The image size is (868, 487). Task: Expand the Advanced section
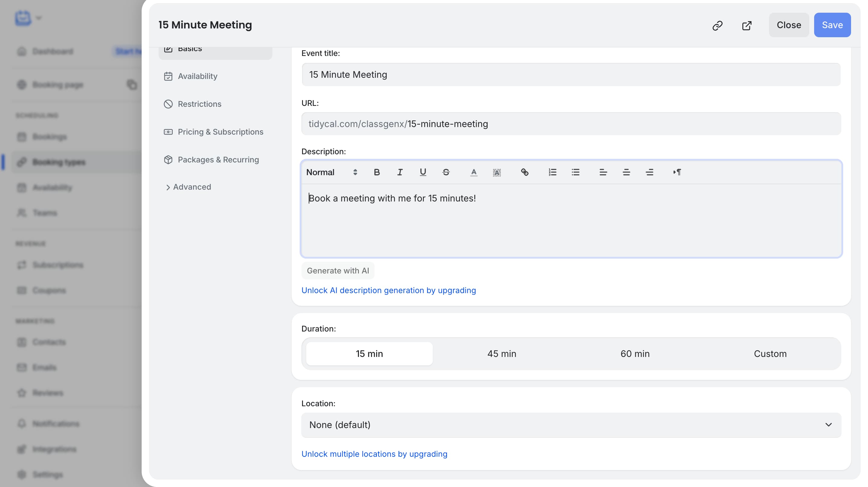tap(188, 187)
